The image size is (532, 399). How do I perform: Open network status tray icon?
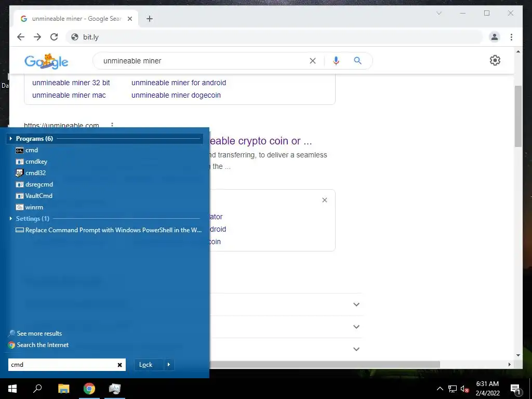[453, 389]
